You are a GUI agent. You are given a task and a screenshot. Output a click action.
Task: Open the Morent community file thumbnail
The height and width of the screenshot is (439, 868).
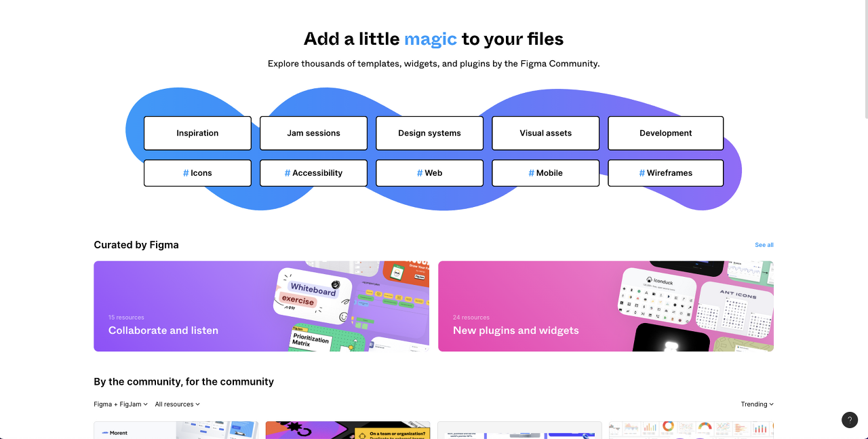(x=176, y=430)
